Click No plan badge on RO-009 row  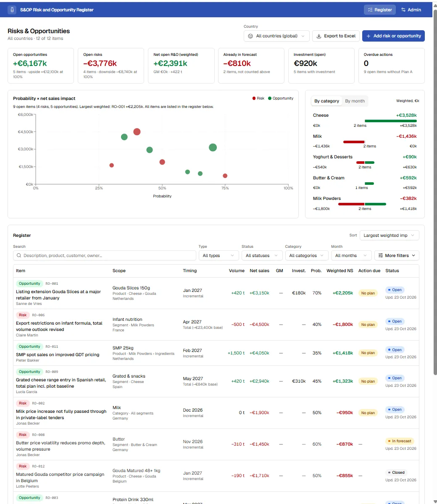[x=368, y=381]
